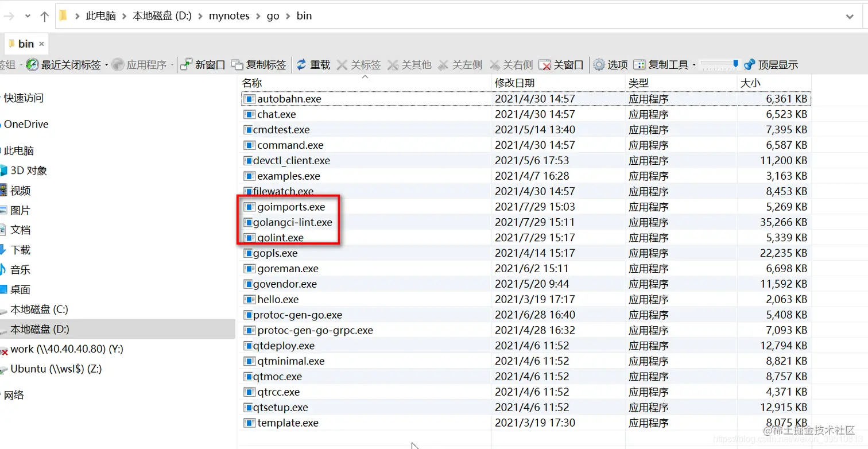
Task: Click the goreman.exe file icon
Action: [x=249, y=269]
